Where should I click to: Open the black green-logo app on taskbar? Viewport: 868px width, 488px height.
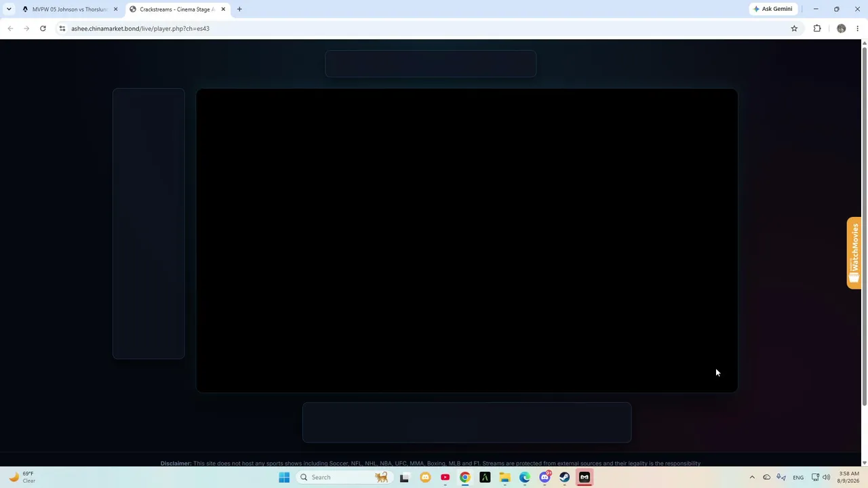[485, 477]
